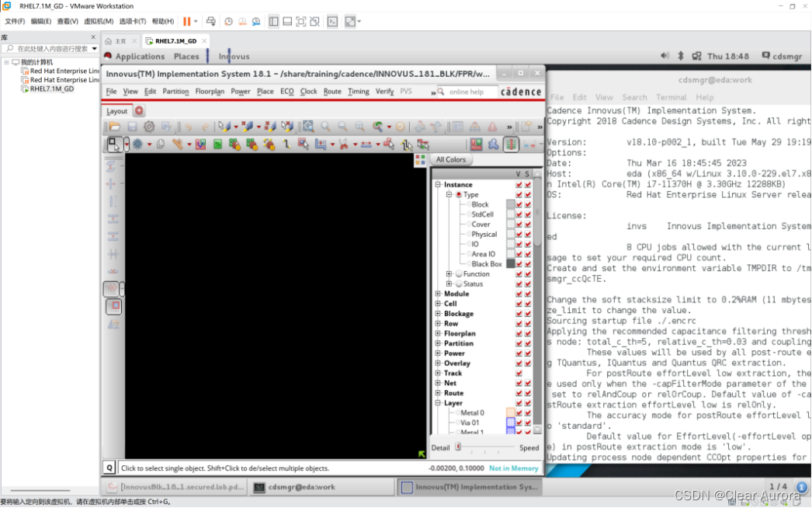812x508 pixels.
Task: Click the Fit zoom icon in Innovus toolbar
Action: point(308,127)
